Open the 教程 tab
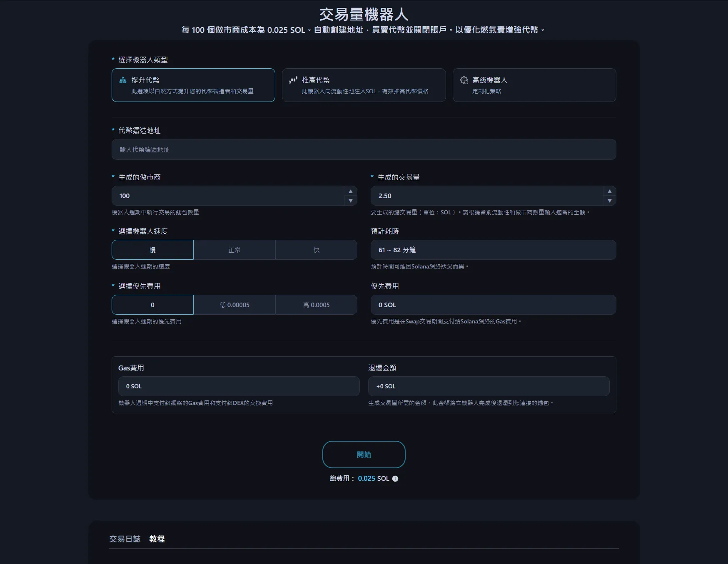The height and width of the screenshot is (564, 728). click(157, 539)
